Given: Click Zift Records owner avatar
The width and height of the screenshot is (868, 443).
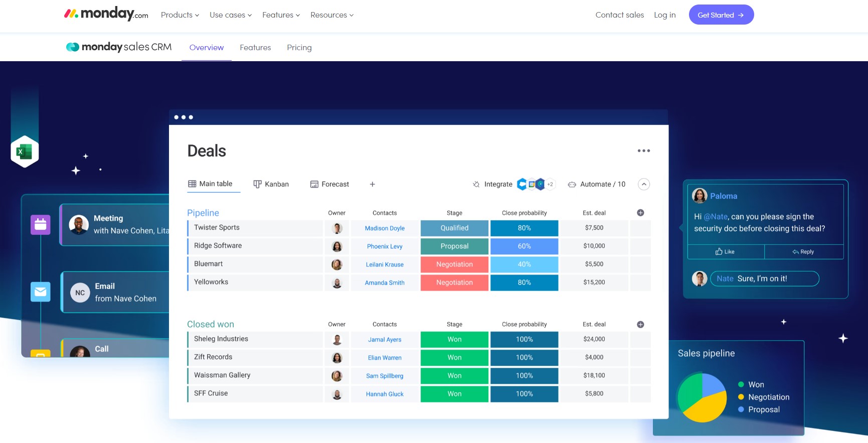Looking at the screenshot, I should tap(337, 358).
